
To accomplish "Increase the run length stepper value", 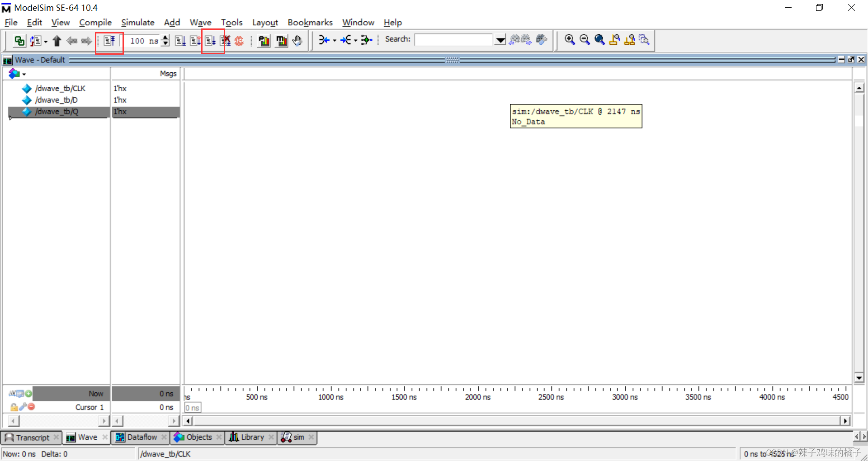I will (x=165, y=38).
